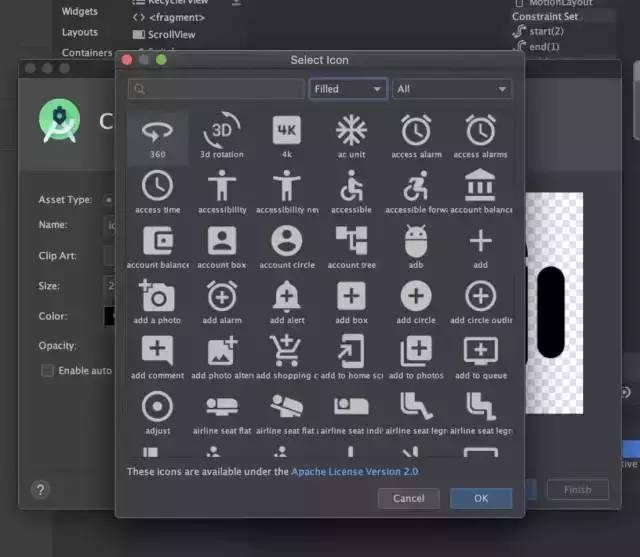The height and width of the screenshot is (557, 640).
Task: Choose the add shopping cart icon
Action: pyautogui.click(x=287, y=358)
